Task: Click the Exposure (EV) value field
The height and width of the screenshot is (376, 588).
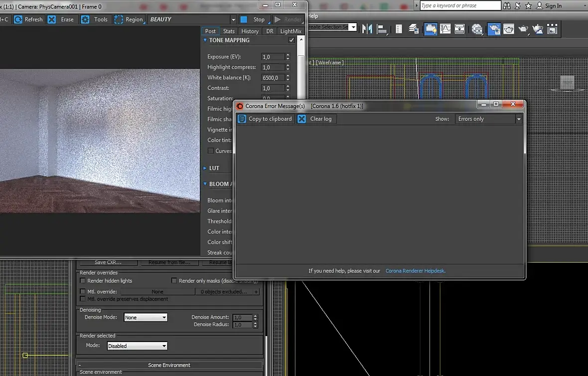Action: (x=273, y=57)
